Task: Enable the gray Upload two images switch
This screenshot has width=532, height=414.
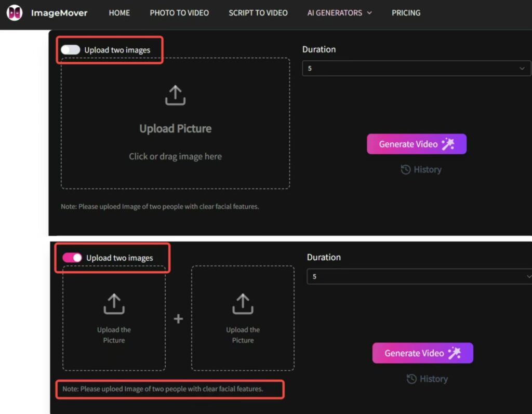Action: click(x=70, y=50)
